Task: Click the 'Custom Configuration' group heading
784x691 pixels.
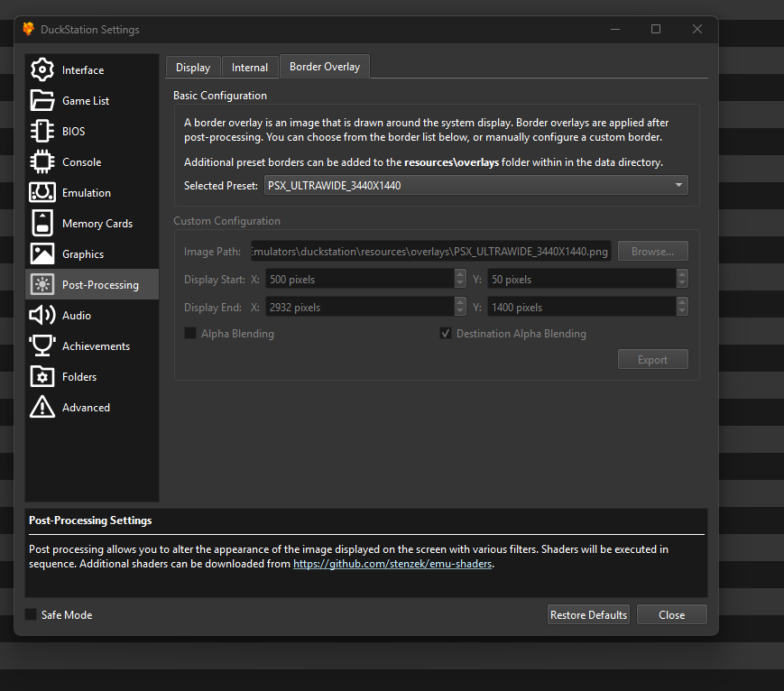Action: pyautogui.click(x=226, y=220)
